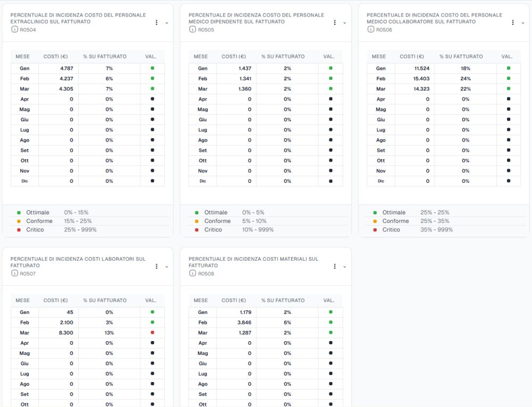
Task: Collapse card R0504 with its chevron
Action: click(167, 23)
